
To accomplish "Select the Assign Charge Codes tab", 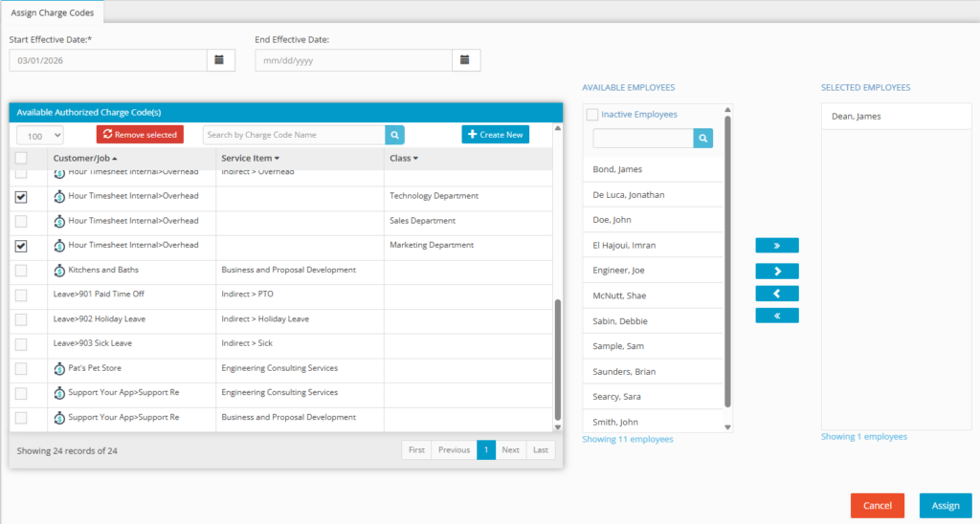I will [x=53, y=12].
